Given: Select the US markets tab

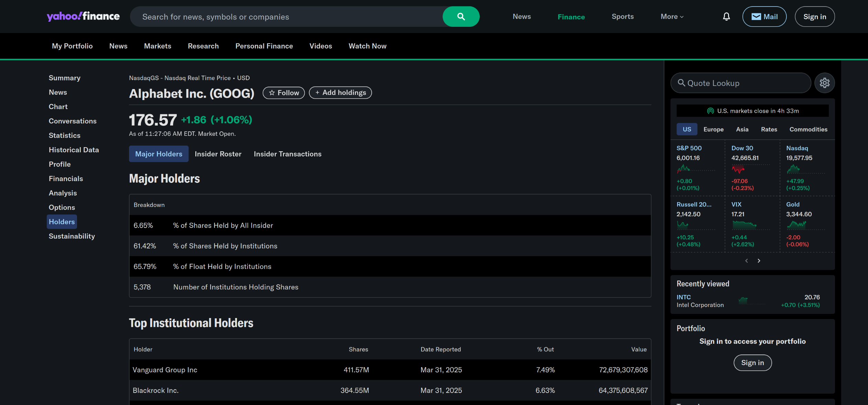Looking at the screenshot, I should tap(687, 129).
